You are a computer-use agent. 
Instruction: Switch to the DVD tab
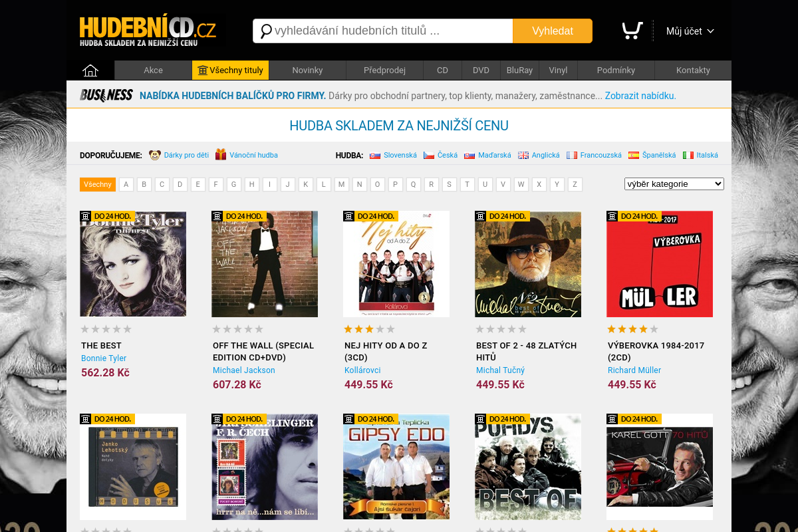(481, 70)
